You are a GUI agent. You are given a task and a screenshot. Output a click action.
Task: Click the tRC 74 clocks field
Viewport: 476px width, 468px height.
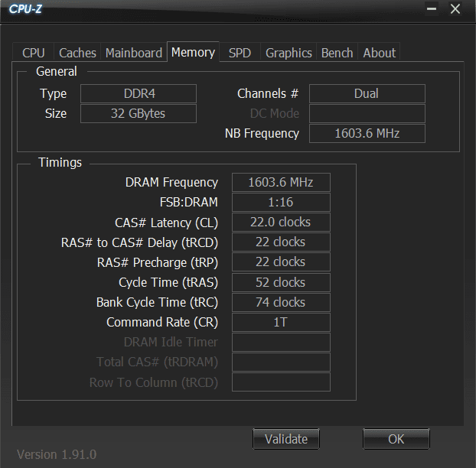tap(281, 302)
